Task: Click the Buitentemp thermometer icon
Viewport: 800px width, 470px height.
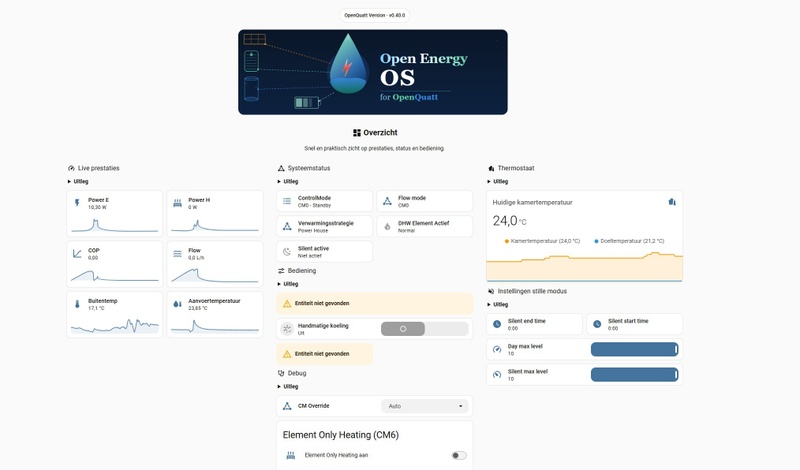Action: 77,304
